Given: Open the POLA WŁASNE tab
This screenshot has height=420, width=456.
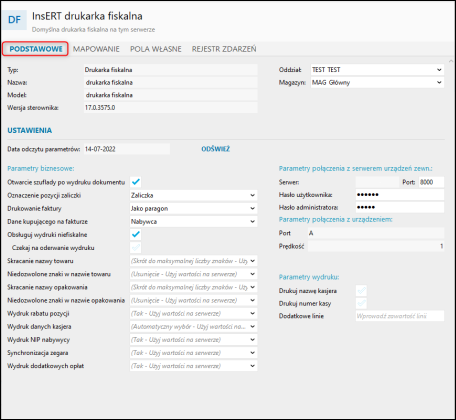Looking at the screenshot, I should (x=156, y=49).
